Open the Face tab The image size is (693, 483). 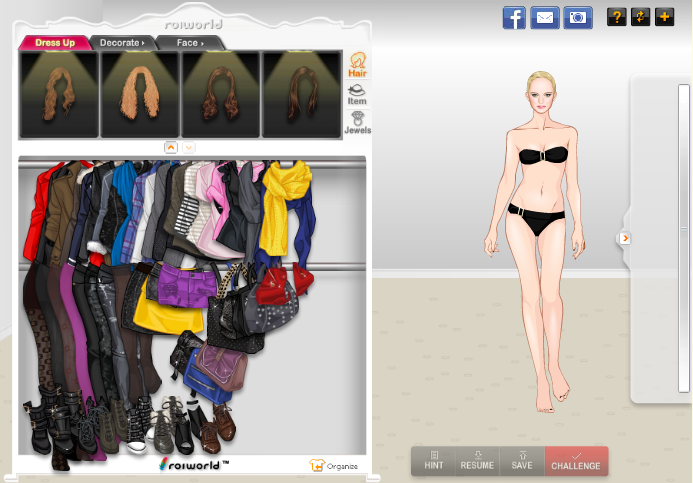click(x=189, y=43)
